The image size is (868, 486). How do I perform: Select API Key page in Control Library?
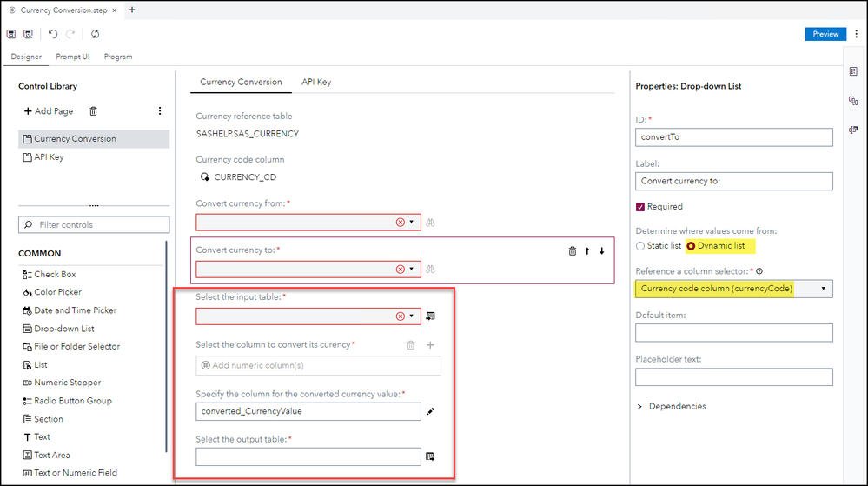[49, 157]
